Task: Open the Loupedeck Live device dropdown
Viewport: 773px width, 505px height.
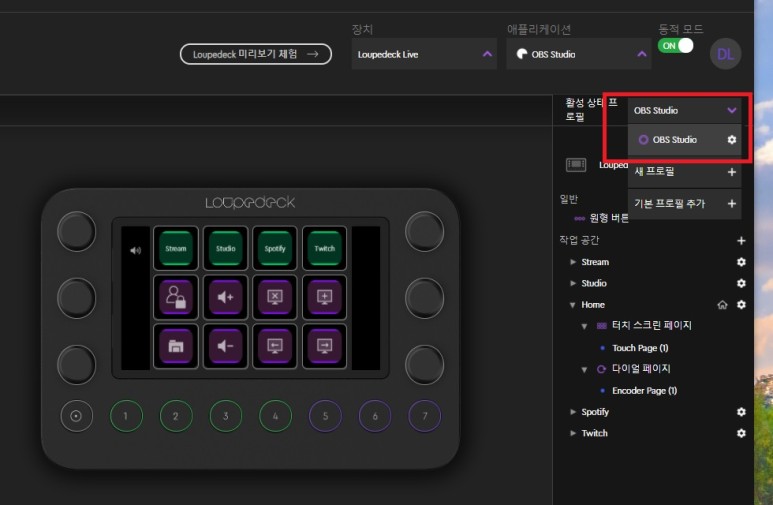Action: click(424, 54)
